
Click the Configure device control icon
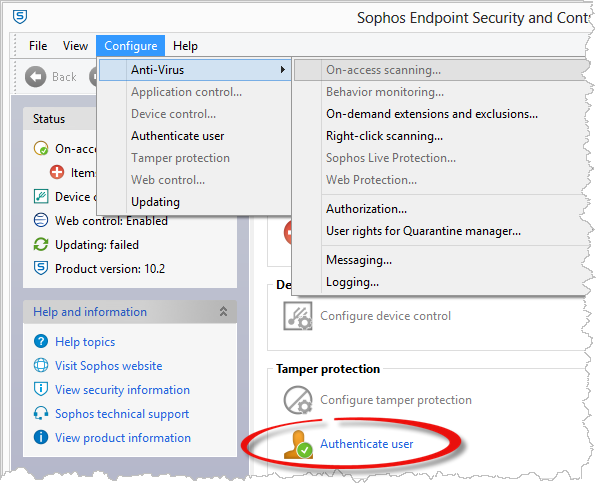pyautogui.click(x=298, y=316)
